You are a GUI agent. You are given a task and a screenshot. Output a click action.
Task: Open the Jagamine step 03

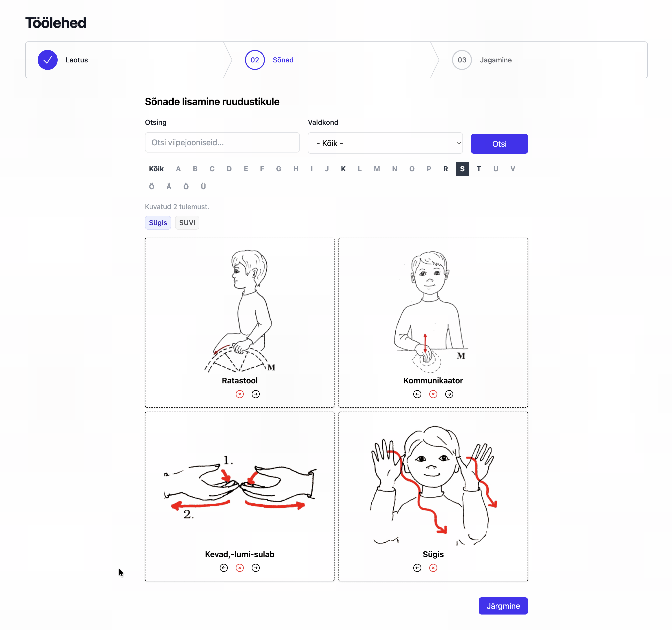482,60
